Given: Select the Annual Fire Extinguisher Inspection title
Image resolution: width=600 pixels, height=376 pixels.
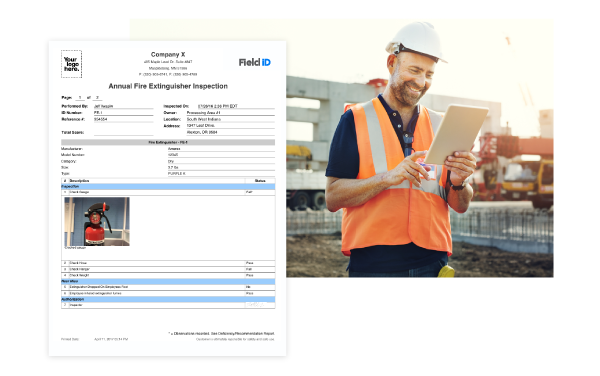Looking at the screenshot, I should (x=168, y=86).
